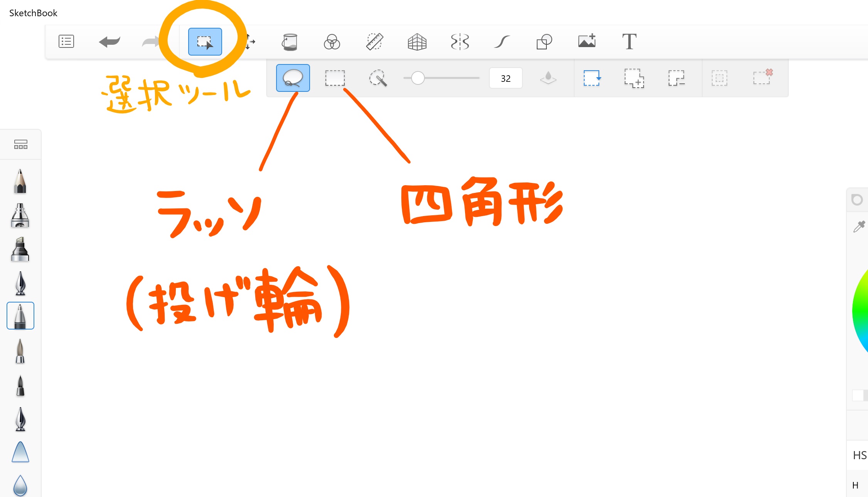Select the Marker brush
This screenshot has height=497, width=868.
point(20,249)
